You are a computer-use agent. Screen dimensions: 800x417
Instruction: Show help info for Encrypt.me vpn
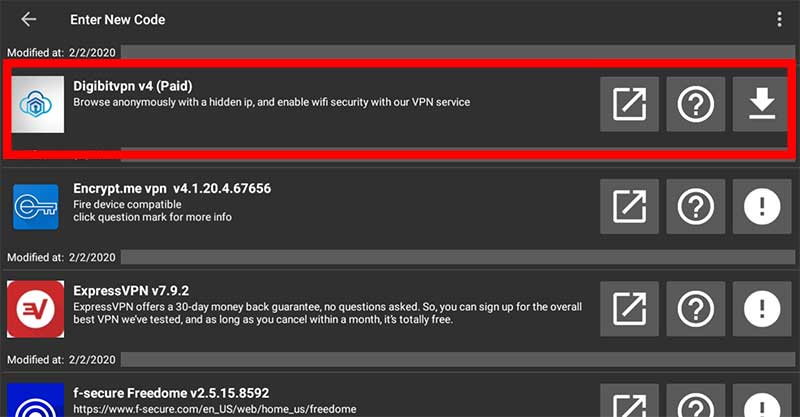pyautogui.click(x=695, y=206)
